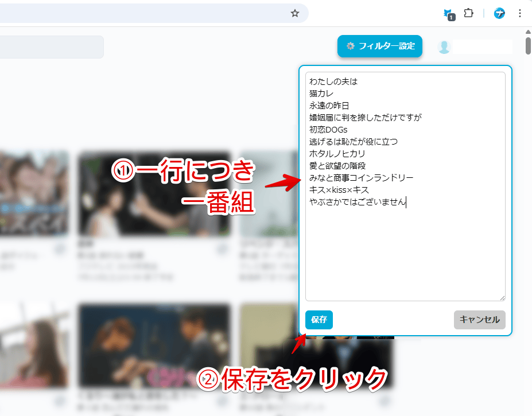Click inside the filter list text area
Screen dimensions: 532x416
click(405, 186)
